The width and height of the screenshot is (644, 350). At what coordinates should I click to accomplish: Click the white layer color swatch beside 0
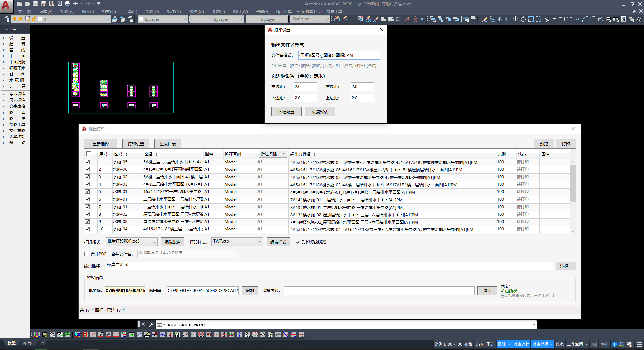tap(40, 19)
